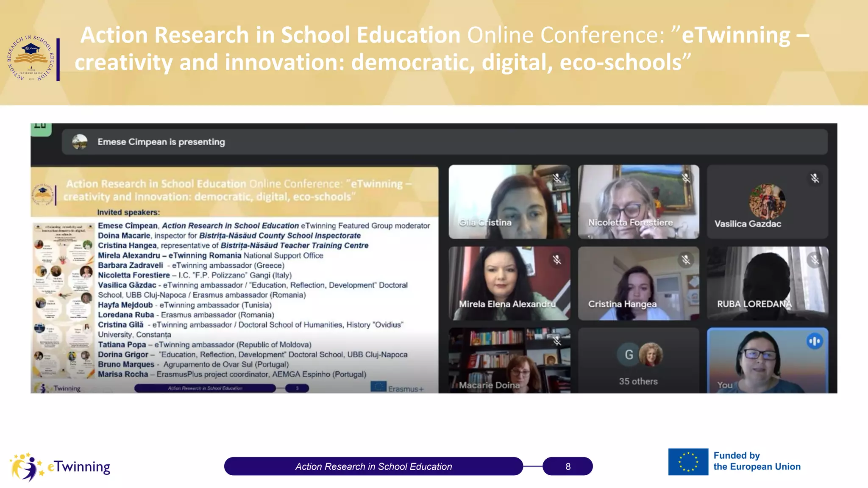Click muted microphone icon on Nicoletta Forestiere tile
This screenshot has height=488, width=868.
[686, 178]
